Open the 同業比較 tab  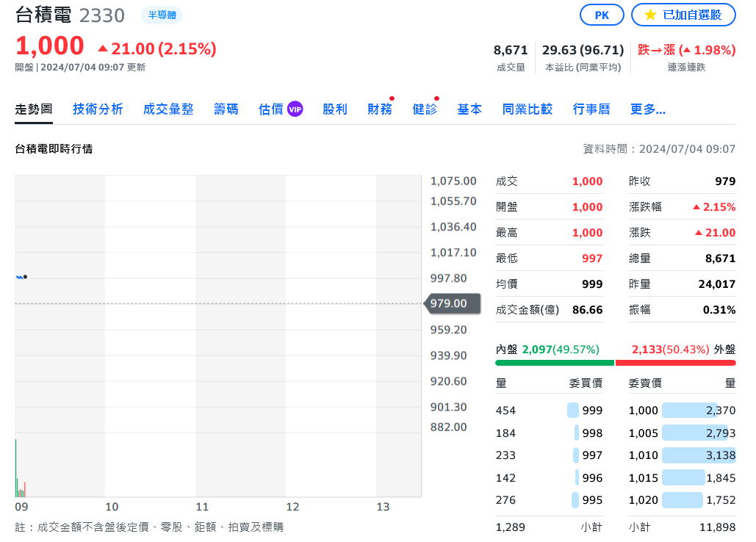click(x=528, y=109)
